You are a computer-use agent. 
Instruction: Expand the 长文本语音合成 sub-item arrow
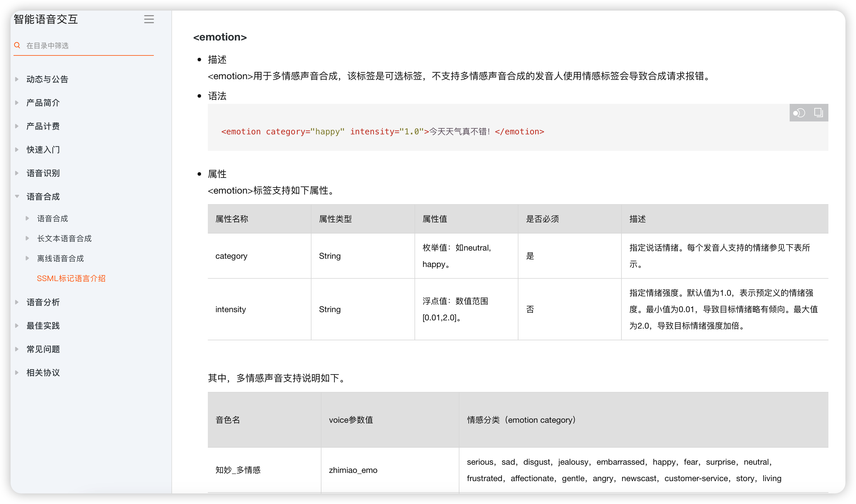pyautogui.click(x=27, y=239)
